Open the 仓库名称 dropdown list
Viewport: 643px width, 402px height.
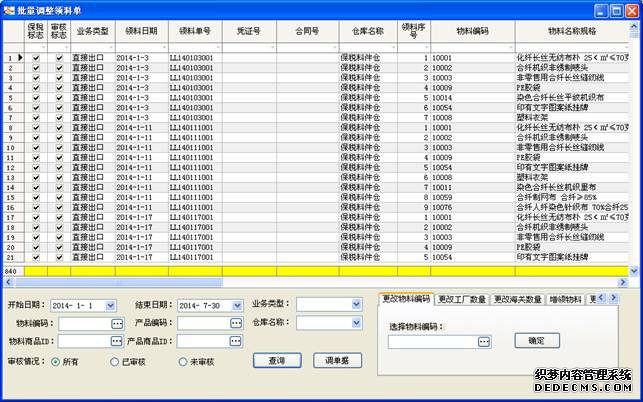point(356,323)
